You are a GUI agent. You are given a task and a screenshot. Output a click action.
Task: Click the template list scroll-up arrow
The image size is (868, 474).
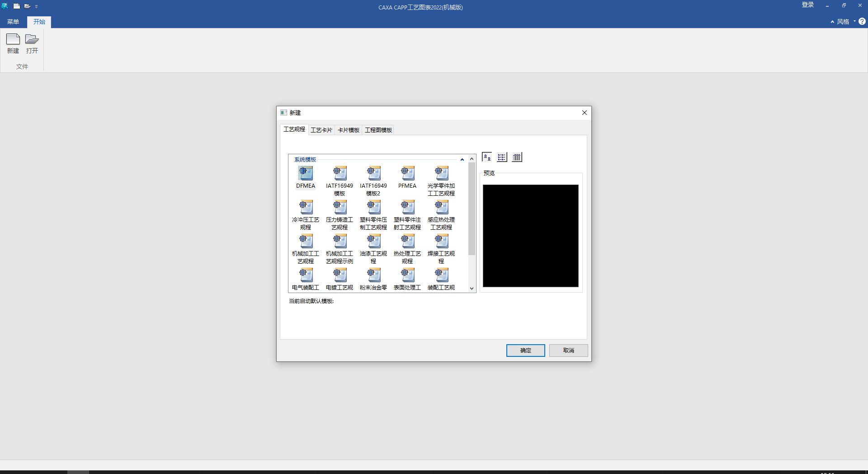coord(472,159)
